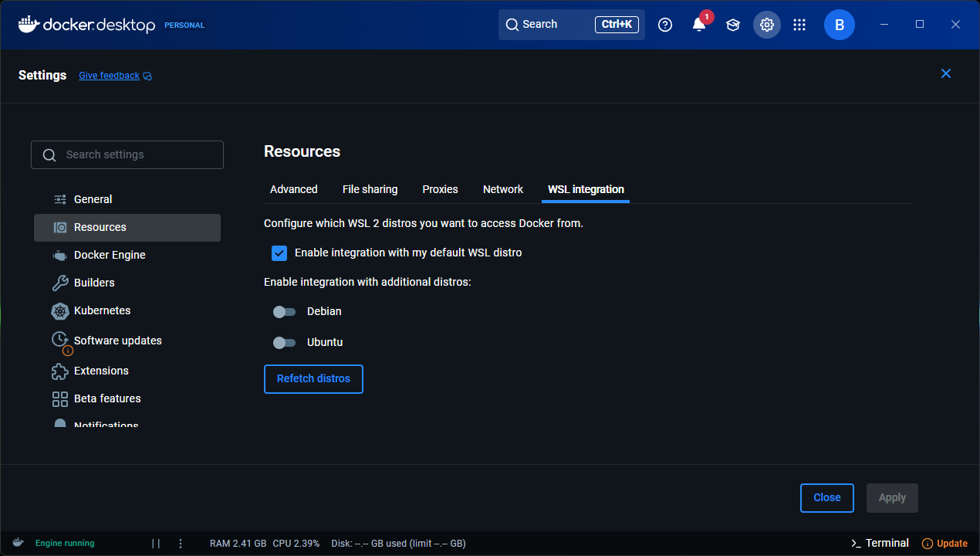The height and width of the screenshot is (556, 980).
Task: Click the settings gear icon in header
Action: coord(766,25)
